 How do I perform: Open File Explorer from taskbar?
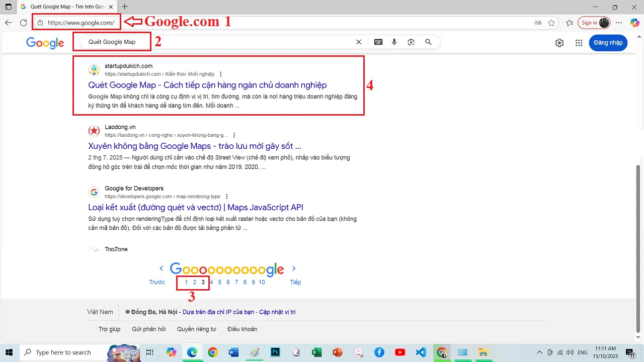[483, 352]
